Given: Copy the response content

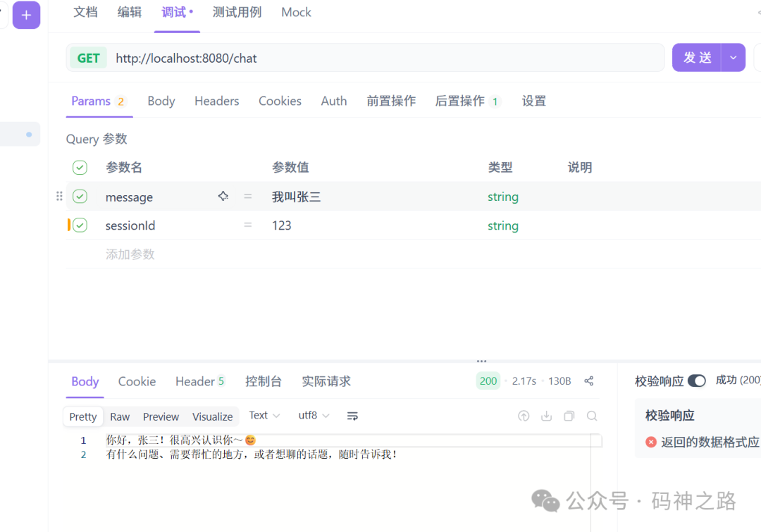Looking at the screenshot, I should click(569, 416).
